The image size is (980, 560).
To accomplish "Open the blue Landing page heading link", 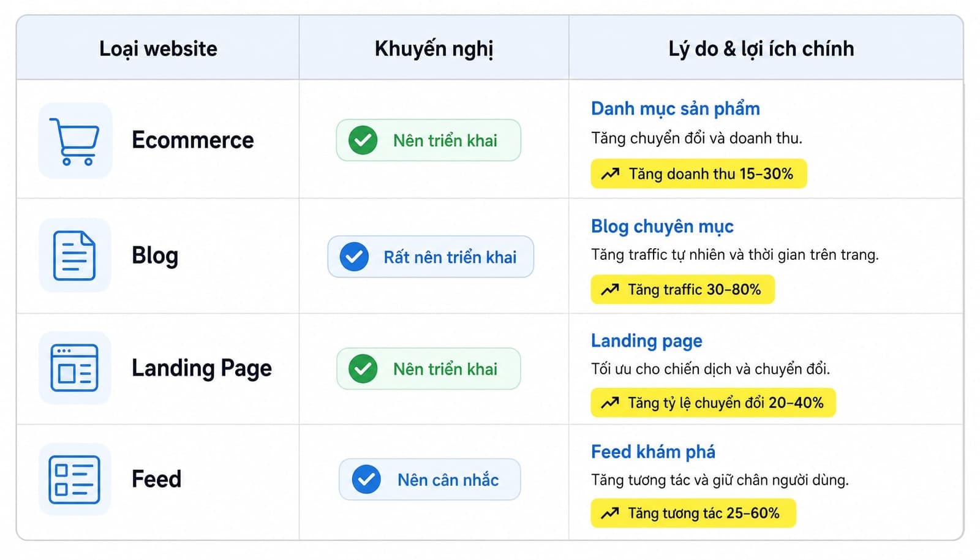I will [x=647, y=341].
